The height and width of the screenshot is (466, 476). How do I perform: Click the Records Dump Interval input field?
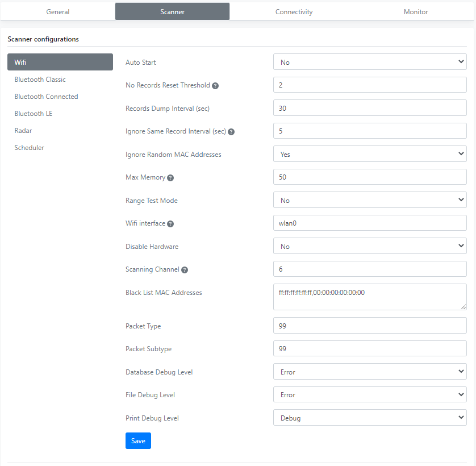(370, 108)
